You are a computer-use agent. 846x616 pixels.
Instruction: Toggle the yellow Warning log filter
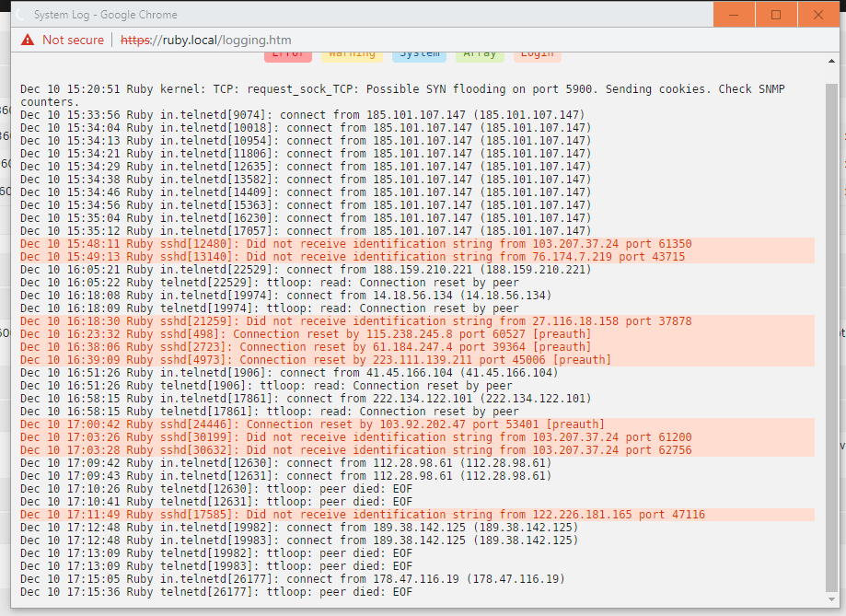(352, 56)
